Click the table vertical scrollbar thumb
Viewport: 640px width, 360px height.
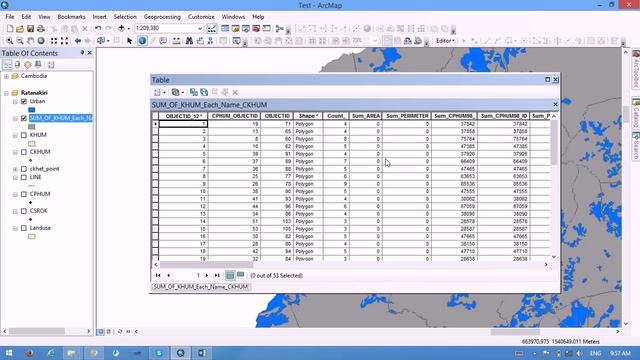(554, 142)
